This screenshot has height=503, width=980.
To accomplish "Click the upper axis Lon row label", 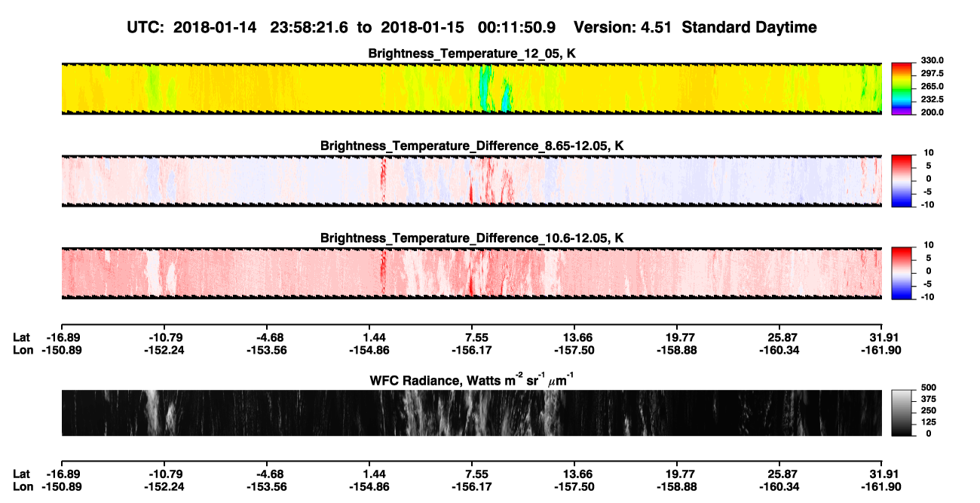I will (x=23, y=350).
